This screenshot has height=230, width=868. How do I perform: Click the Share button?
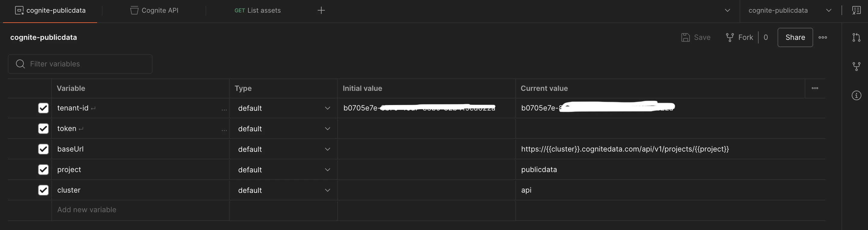795,37
